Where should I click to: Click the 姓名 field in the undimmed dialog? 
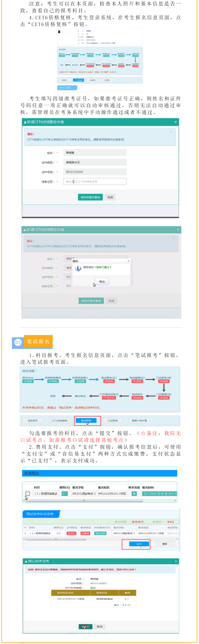point(95,152)
